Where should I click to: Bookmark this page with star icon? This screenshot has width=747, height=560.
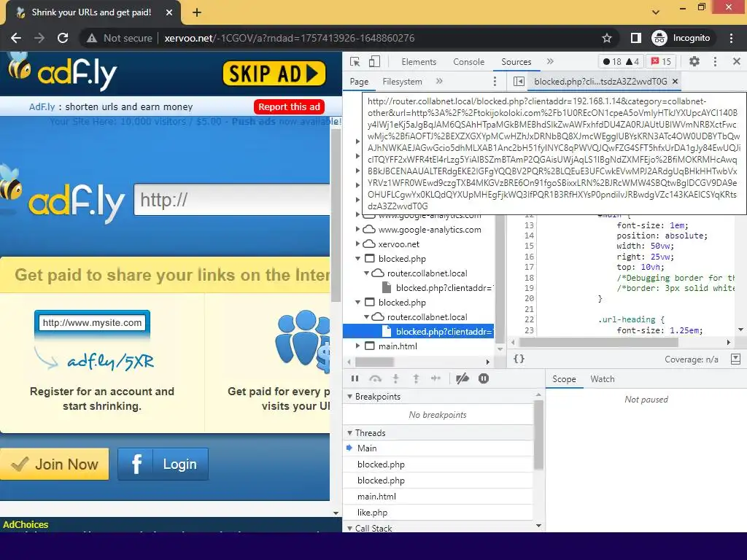[x=606, y=38]
